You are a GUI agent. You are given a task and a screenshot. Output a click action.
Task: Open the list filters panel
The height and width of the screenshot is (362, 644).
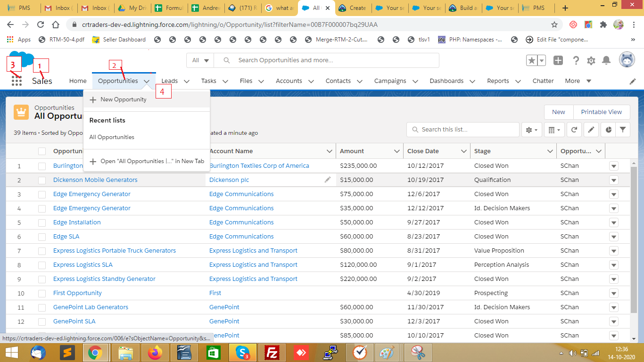[623, 129]
